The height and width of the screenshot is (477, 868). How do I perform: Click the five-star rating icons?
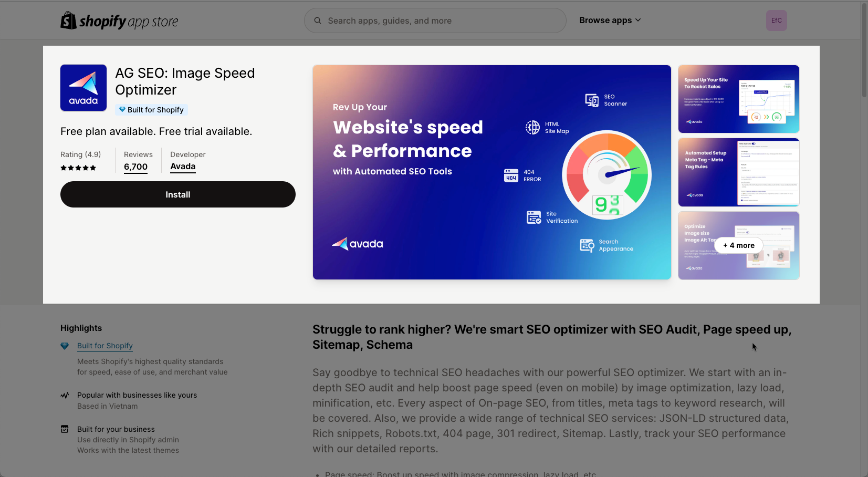coord(78,168)
